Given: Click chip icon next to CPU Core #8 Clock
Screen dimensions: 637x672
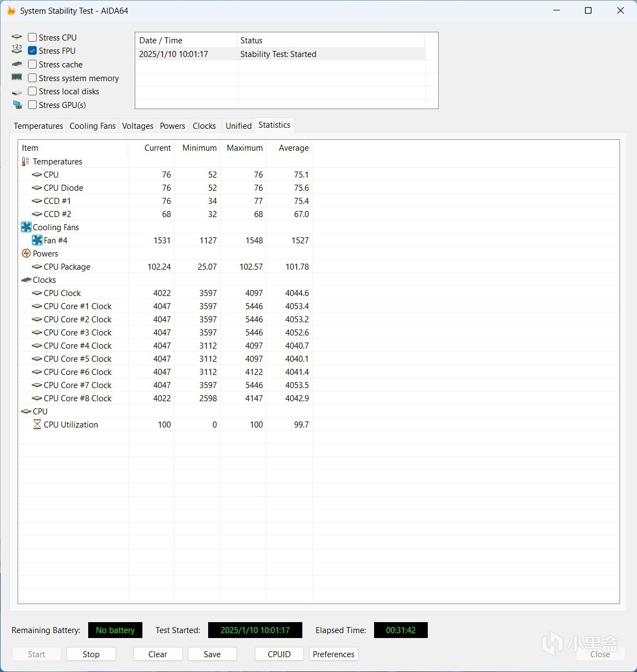Looking at the screenshot, I should point(37,398).
